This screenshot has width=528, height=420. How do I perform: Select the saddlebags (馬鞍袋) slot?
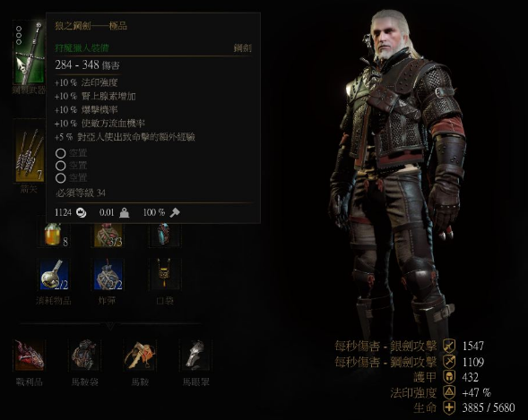coord(84,356)
